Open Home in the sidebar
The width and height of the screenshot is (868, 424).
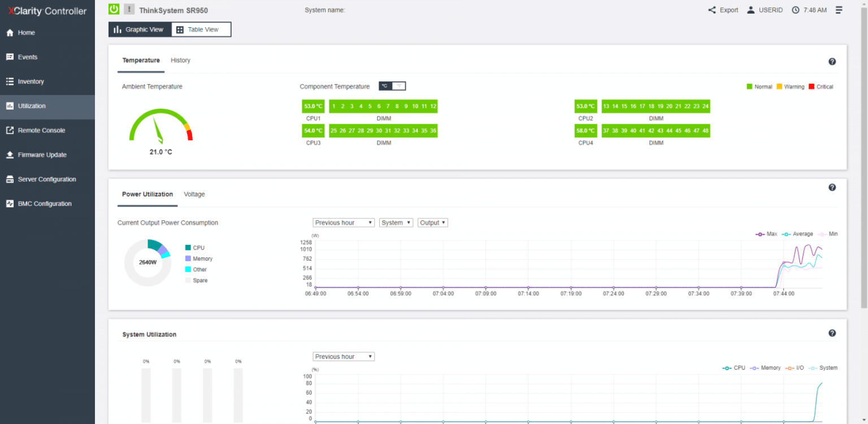tap(47, 33)
